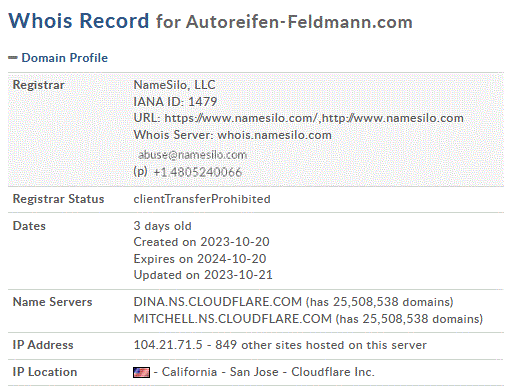Click the IP address 104.21.71.5
Screen dimensions: 505x389
coord(168,345)
